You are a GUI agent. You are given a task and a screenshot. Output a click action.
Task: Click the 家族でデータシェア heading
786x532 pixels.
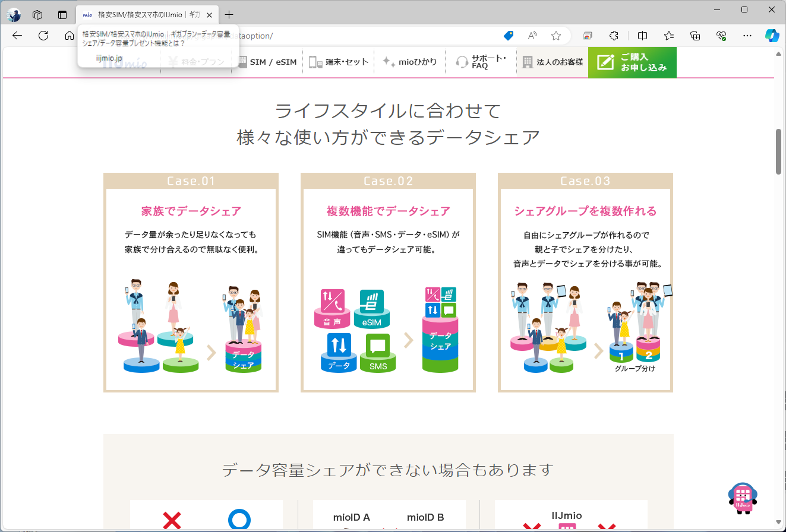coord(191,211)
